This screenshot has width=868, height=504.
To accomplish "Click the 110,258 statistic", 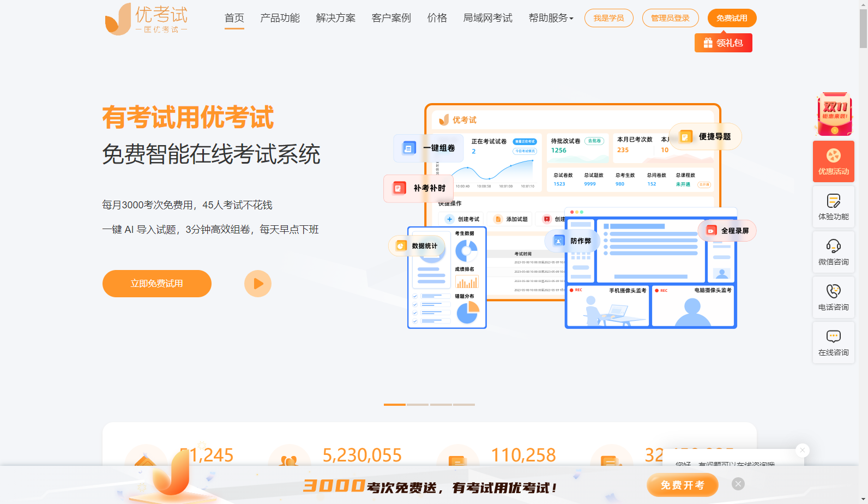I will click(x=523, y=455).
